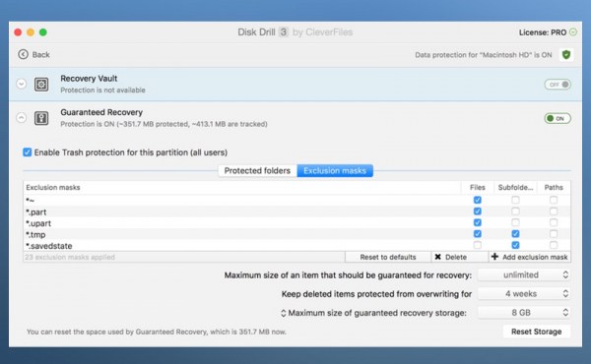Check Subfolders checkbox for *.part mask
591x364 pixels.
[515, 212]
